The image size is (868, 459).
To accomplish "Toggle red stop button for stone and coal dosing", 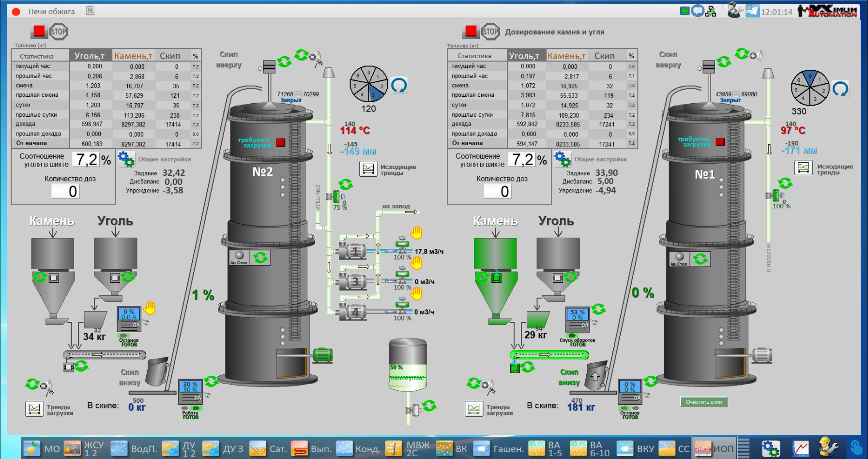I will [x=471, y=32].
